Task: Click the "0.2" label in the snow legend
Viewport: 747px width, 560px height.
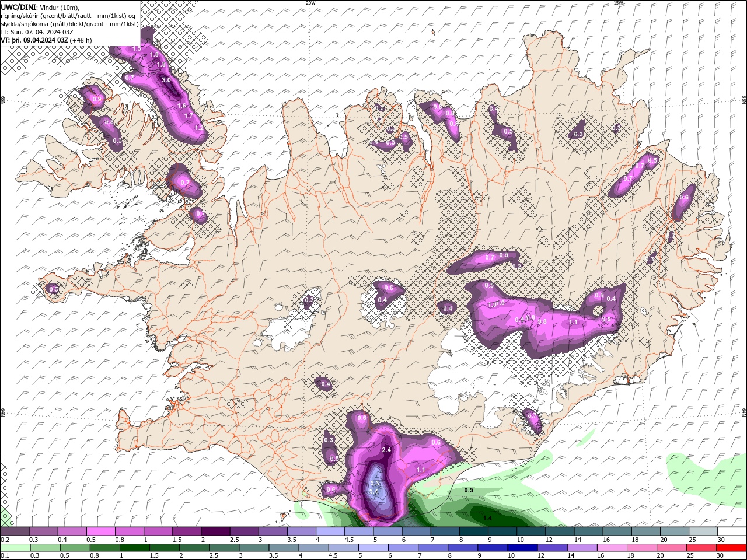Action: tap(5, 540)
